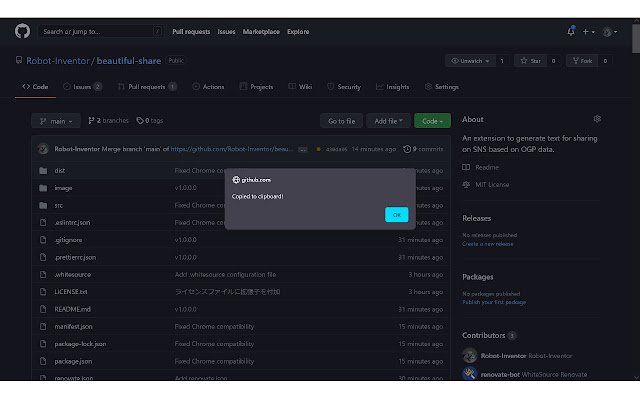Open Explore in top navigation
Image resolution: width=640 pixels, height=400 pixels.
tap(298, 32)
